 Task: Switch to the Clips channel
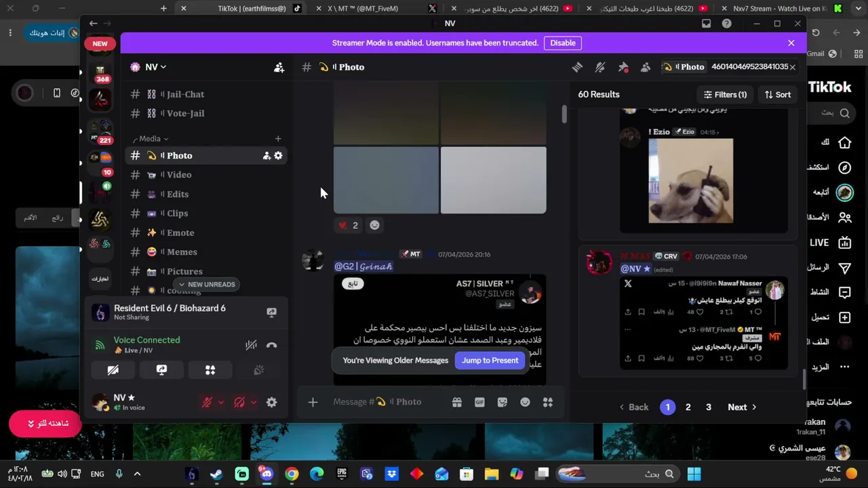point(205,213)
